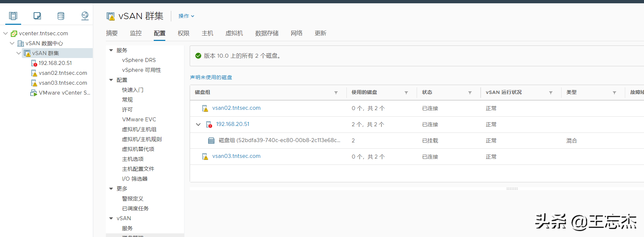Open 快速入门 configuration page

point(133,90)
